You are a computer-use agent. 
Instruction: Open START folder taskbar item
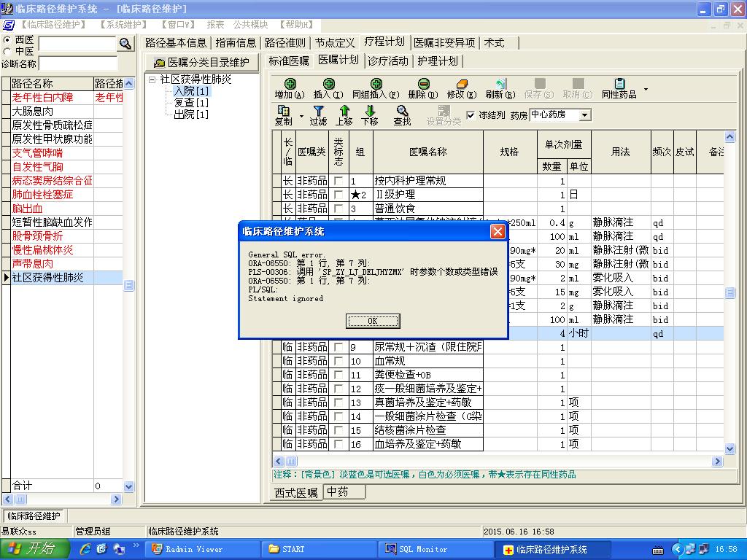tap(319, 549)
